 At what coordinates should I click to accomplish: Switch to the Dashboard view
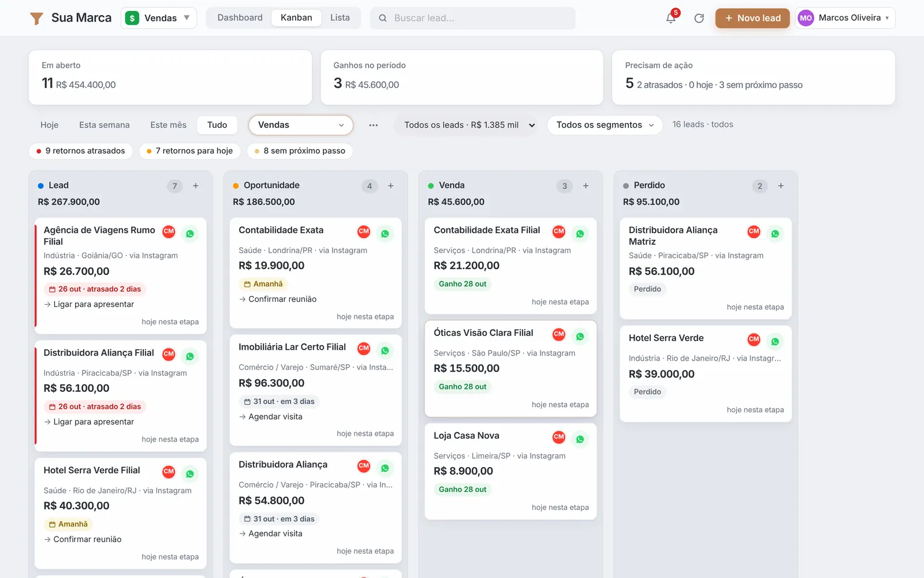coord(240,18)
